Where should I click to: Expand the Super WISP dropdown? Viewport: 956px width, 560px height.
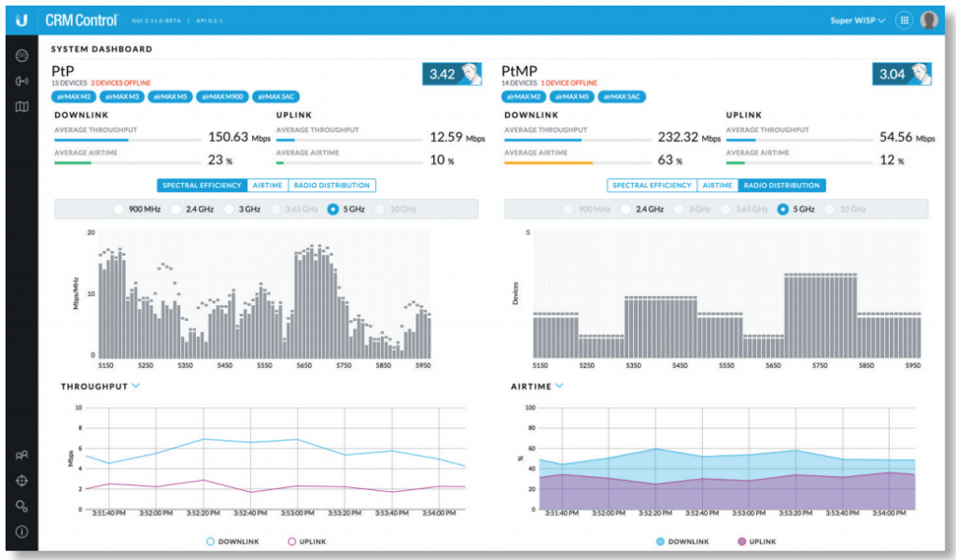coord(858,21)
